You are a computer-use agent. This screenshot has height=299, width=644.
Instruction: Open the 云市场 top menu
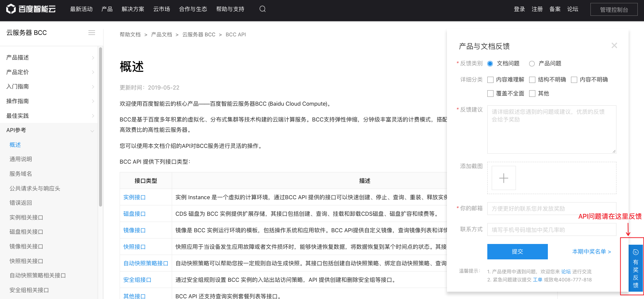pos(161,9)
